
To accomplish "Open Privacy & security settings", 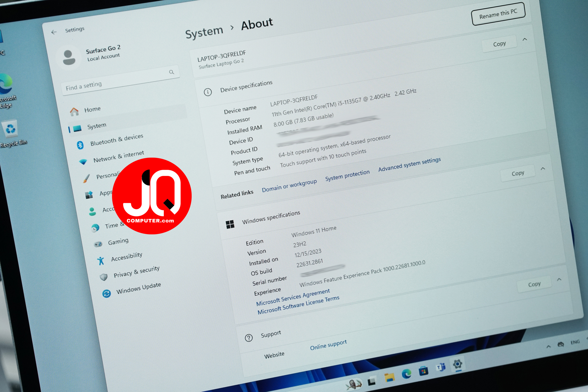I will pyautogui.click(x=136, y=272).
